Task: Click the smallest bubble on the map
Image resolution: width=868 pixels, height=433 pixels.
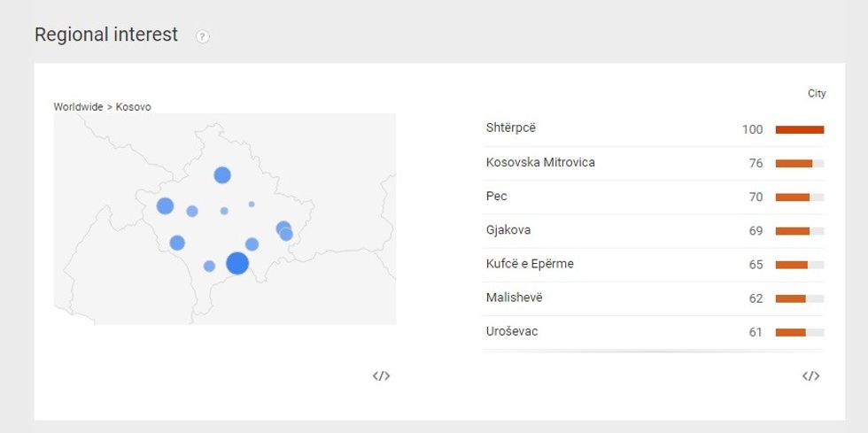Action: [252, 205]
